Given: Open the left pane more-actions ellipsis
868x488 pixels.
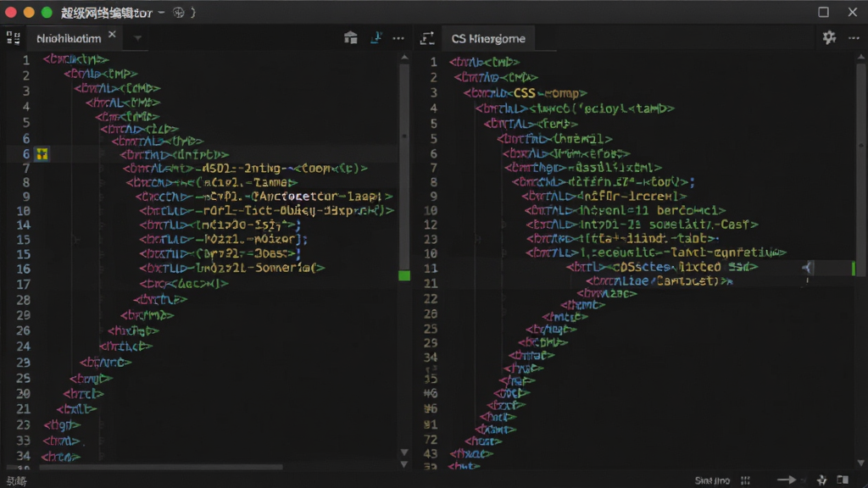Looking at the screenshot, I should 398,38.
